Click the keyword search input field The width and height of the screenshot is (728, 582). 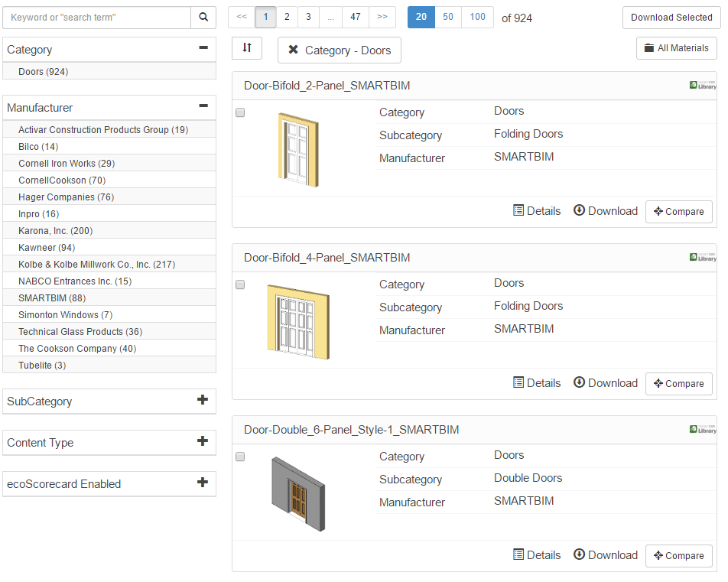(x=97, y=18)
